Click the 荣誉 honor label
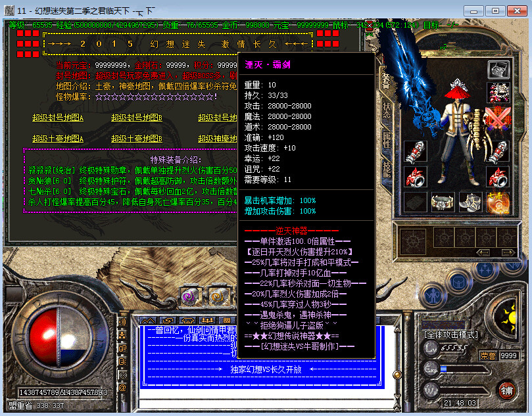 tap(488, 356)
